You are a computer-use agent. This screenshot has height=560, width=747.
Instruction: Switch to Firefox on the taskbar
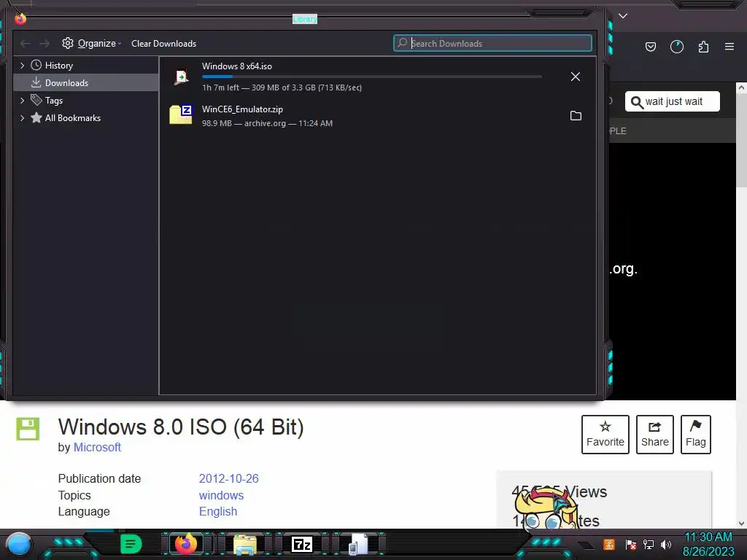(186, 544)
